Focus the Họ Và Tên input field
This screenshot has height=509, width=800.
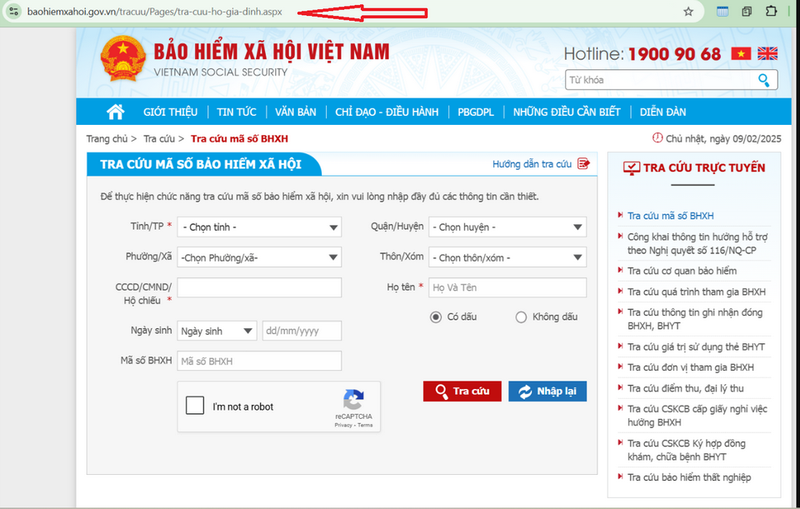point(507,288)
